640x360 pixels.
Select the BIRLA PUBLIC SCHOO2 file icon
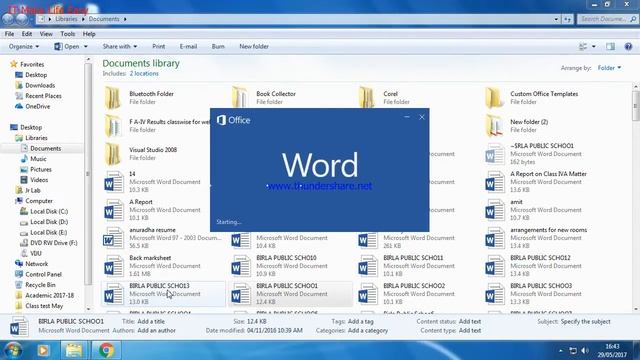367,294
